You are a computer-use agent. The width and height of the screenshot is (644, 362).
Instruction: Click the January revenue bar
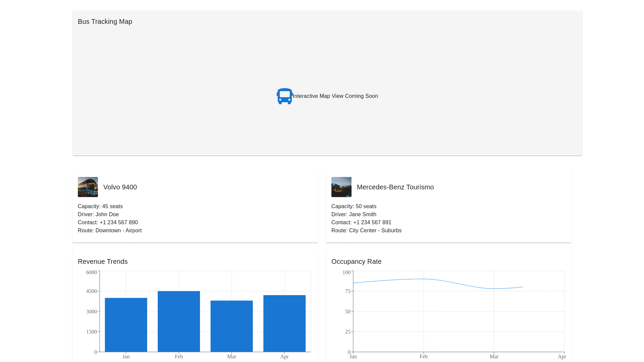coord(126,325)
